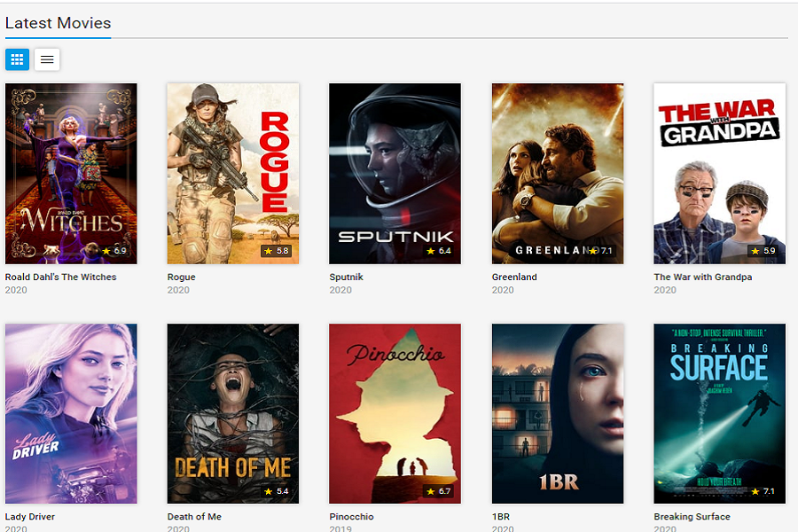Click the 2020 year under Sputnik
Screen dimensions: 798x532
click(x=340, y=290)
